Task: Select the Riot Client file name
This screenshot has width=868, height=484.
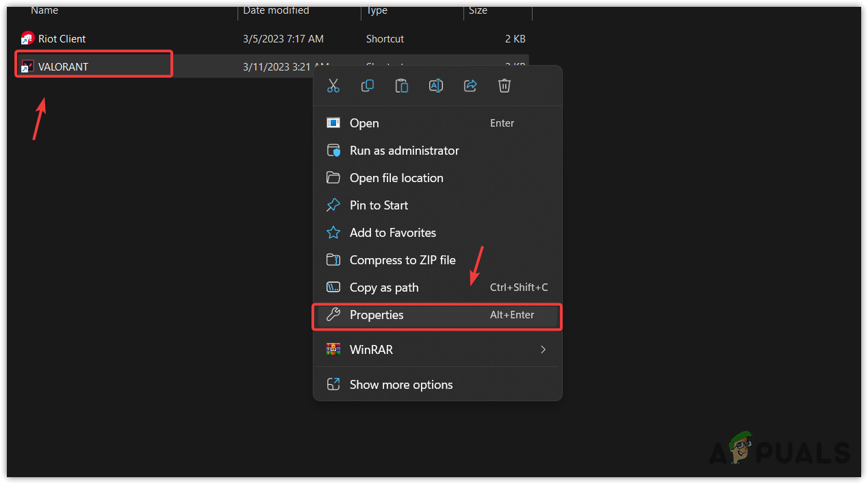Action: click(62, 39)
